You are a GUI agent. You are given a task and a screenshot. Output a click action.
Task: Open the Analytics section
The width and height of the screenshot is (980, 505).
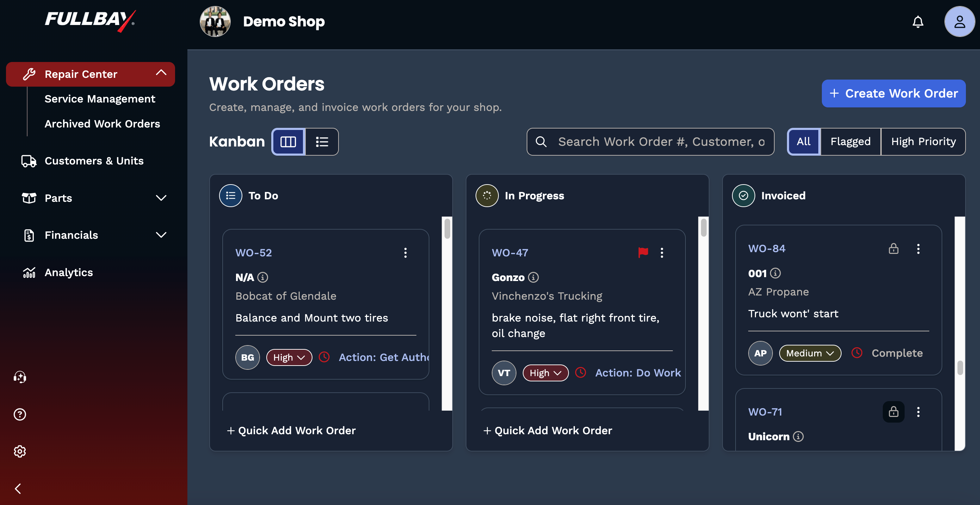[68, 272]
